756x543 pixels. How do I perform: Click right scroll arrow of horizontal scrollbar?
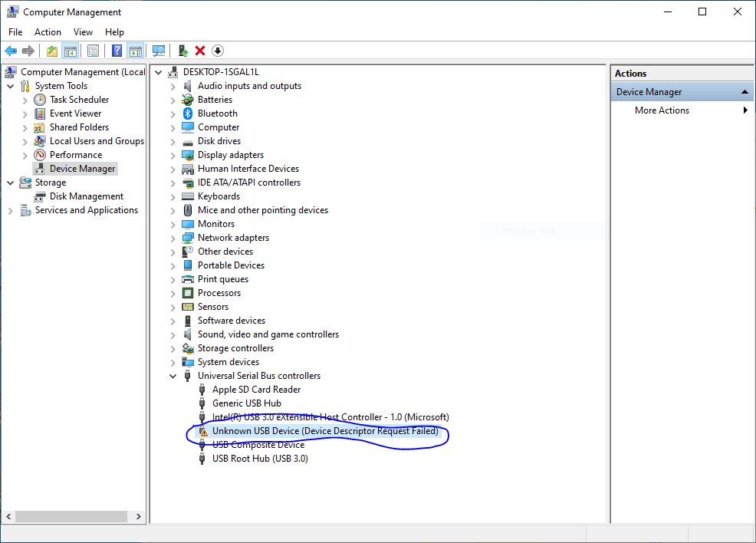click(x=139, y=516)
